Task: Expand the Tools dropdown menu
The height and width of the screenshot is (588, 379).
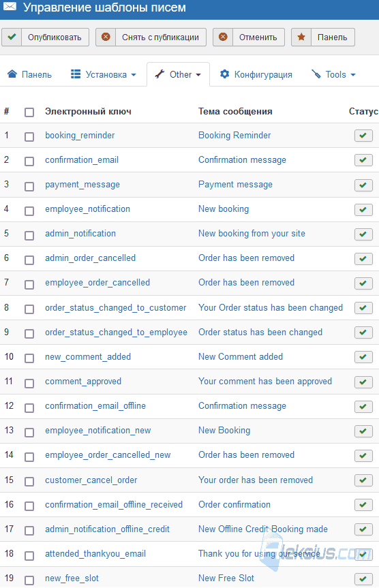Action: click(333, 75)
